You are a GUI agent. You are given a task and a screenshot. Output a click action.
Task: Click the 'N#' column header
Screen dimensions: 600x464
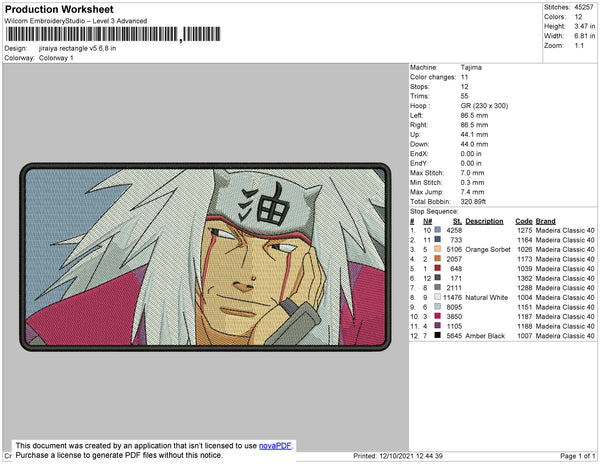click(x=427, y=221)
